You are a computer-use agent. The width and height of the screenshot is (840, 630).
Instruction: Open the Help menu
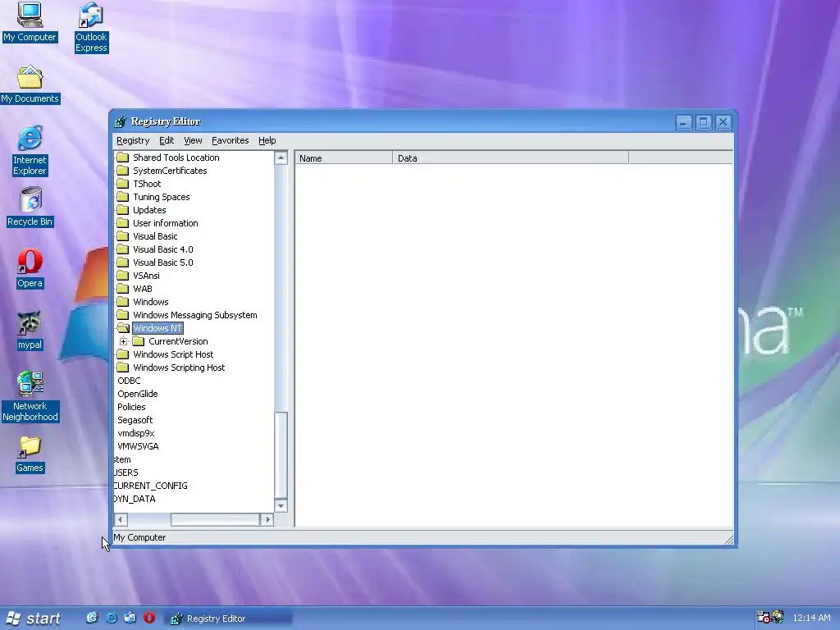(x=267, y=140)
